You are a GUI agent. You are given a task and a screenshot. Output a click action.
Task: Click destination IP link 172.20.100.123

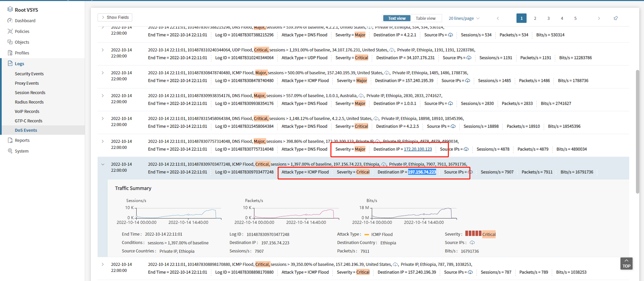point(418,149)
